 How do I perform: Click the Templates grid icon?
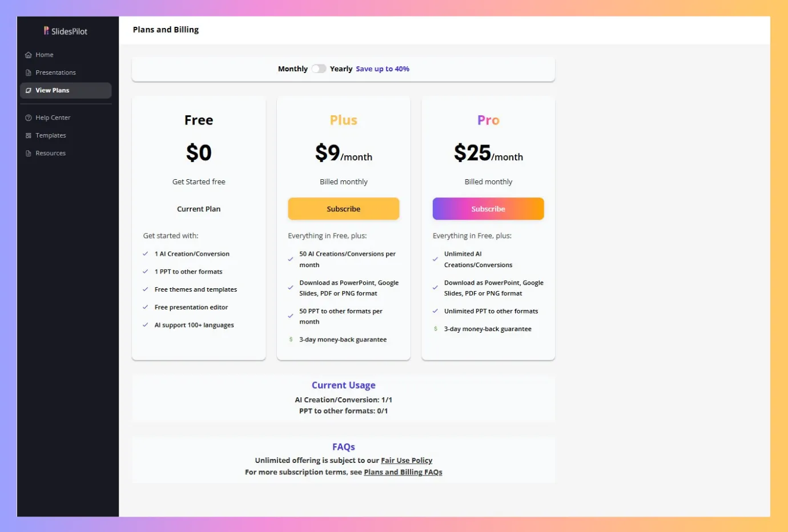coord(29,135)
